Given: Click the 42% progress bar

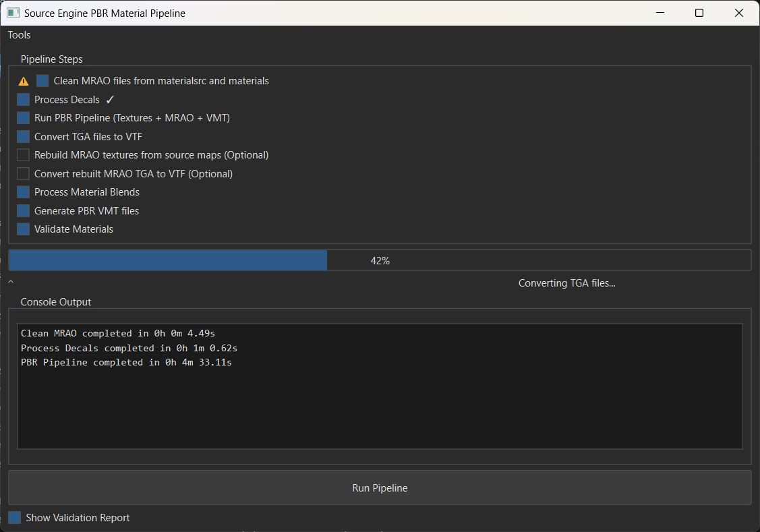Looking at the screenshot, I should (x=380, y=260).
